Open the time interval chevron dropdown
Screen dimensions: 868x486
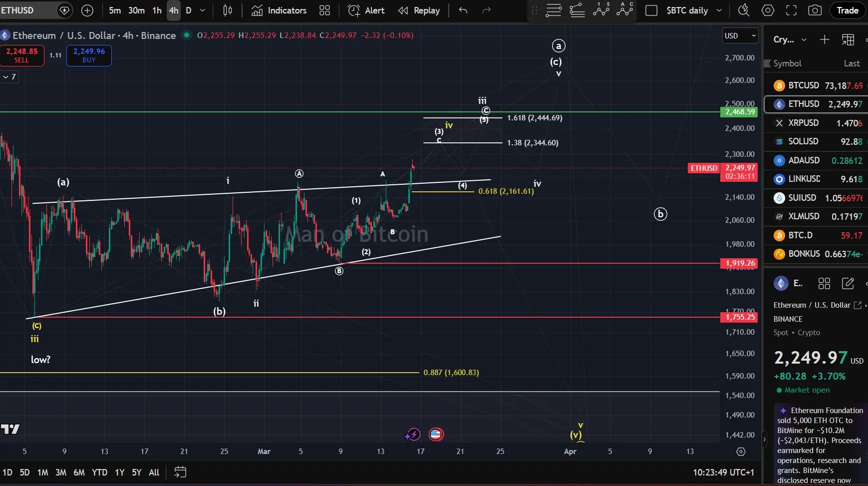coord(203,10)
